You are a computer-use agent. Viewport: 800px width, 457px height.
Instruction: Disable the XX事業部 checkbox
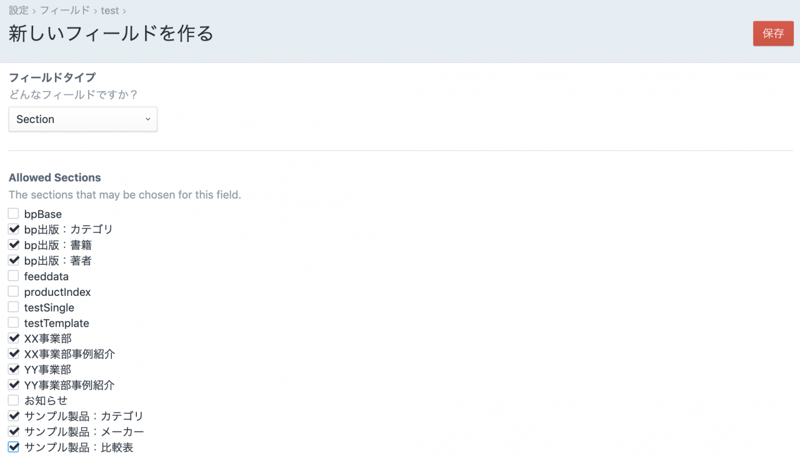[14, 338]
